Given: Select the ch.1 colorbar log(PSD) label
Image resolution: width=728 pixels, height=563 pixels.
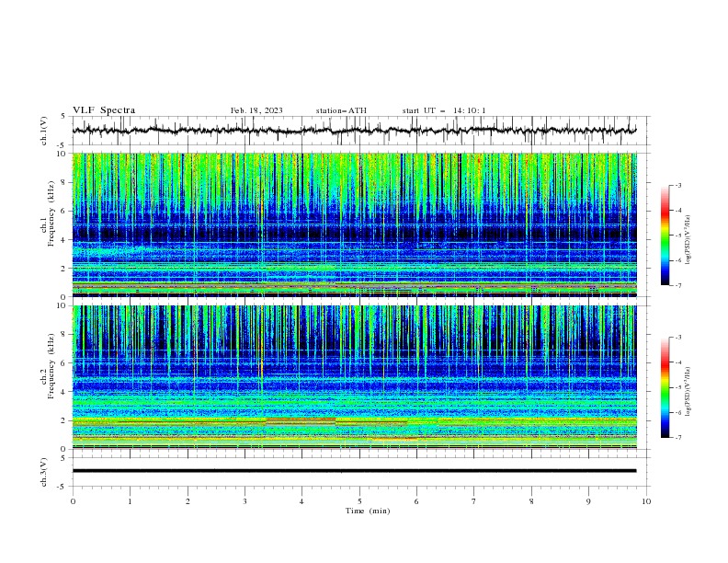Looking at the screenshot, I should pyautogui.click(x=688, y=240).
